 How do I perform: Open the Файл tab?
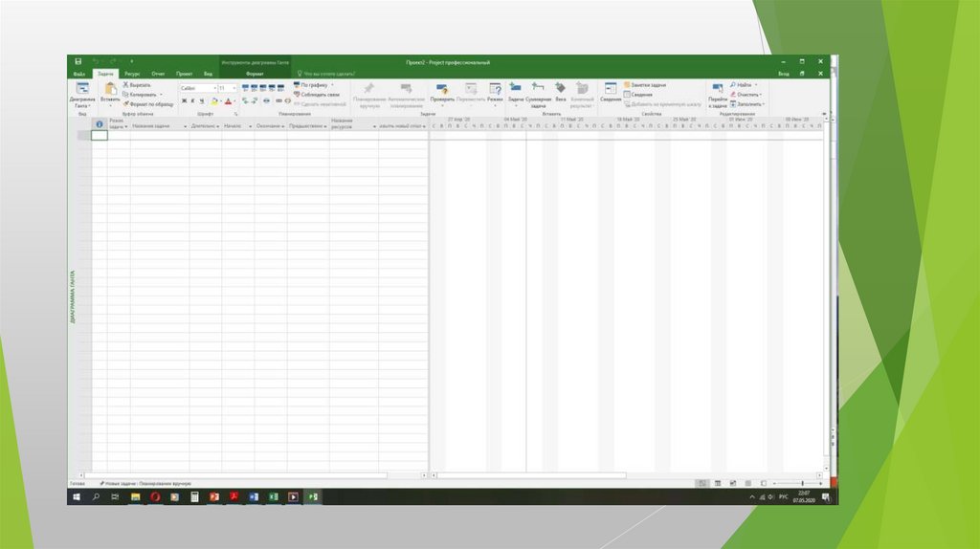tap(79, 74)
